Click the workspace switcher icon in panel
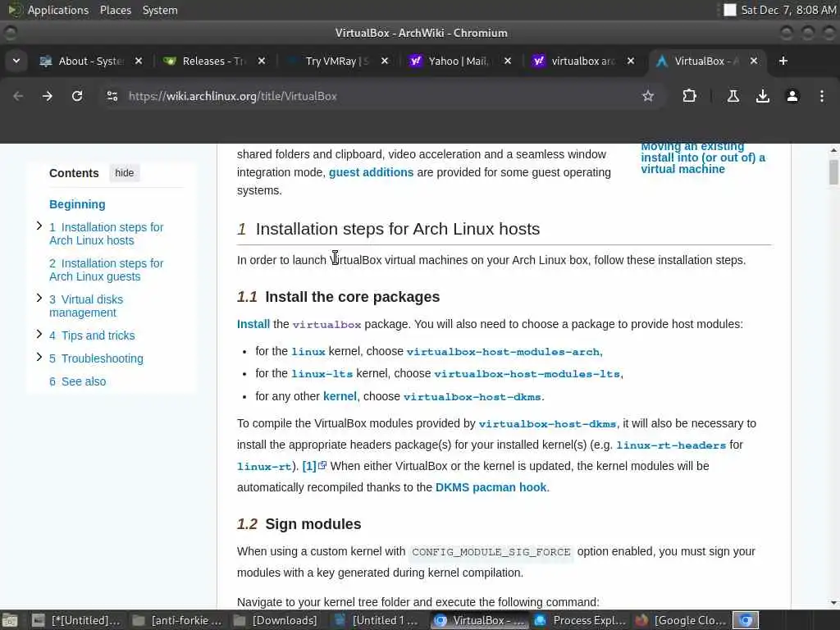This screenshot has height=630, width=840. point(746,620)
